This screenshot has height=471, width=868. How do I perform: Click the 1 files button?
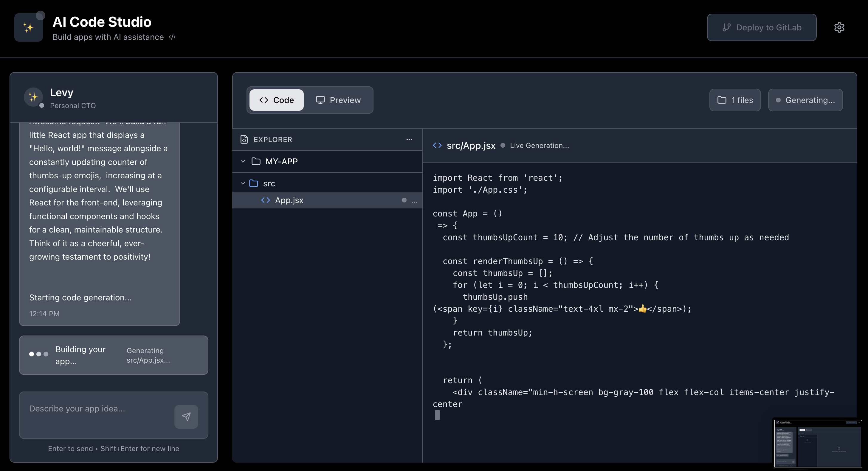pos(735,100)
